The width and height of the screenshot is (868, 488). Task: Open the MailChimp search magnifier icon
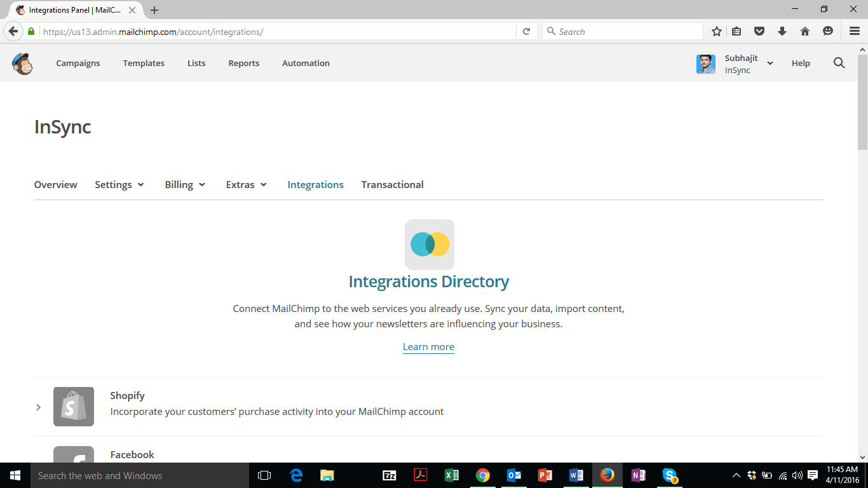(839, 63)
